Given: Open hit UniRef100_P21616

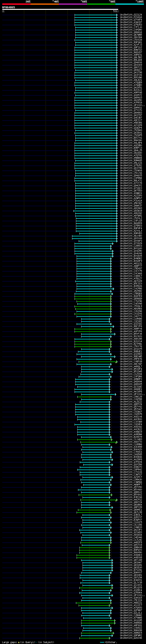Looking at the screenshot, I should (x=131, y=17).
